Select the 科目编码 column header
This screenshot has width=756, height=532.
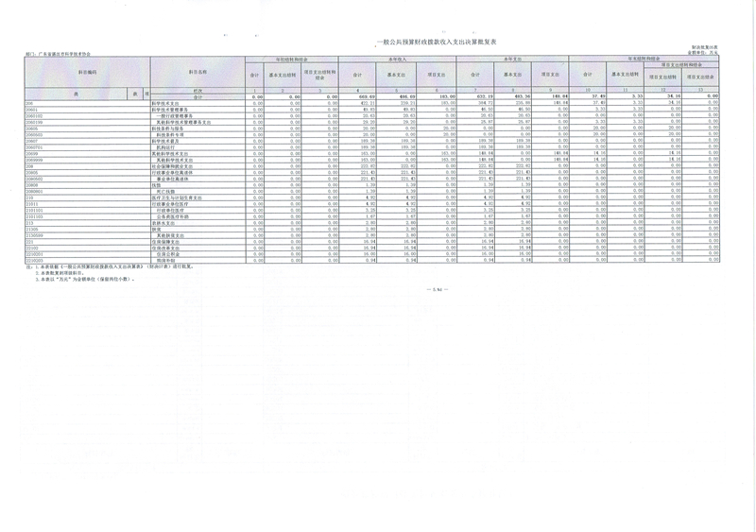[87, 72]
